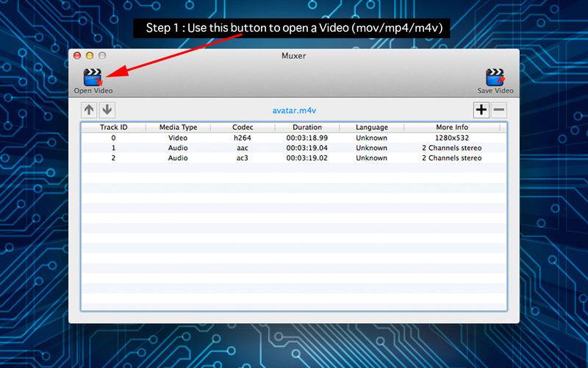
Task: Add a track with plus button
Action: pyautogui.click(x=481, y=110)
